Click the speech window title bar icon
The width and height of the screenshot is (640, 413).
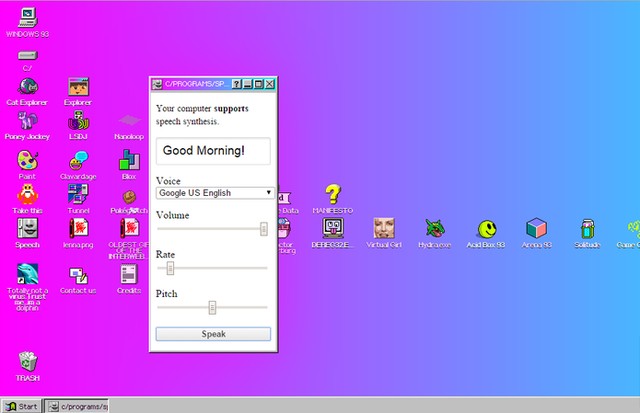pos(157,84)
